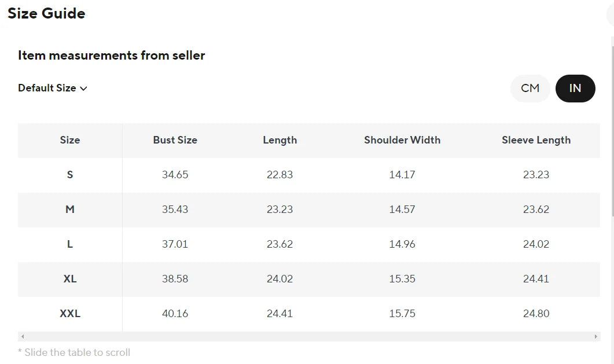Click the left scroll arrow under table
Viewport: 614px width, 364px height.
(x=23, y=336)
